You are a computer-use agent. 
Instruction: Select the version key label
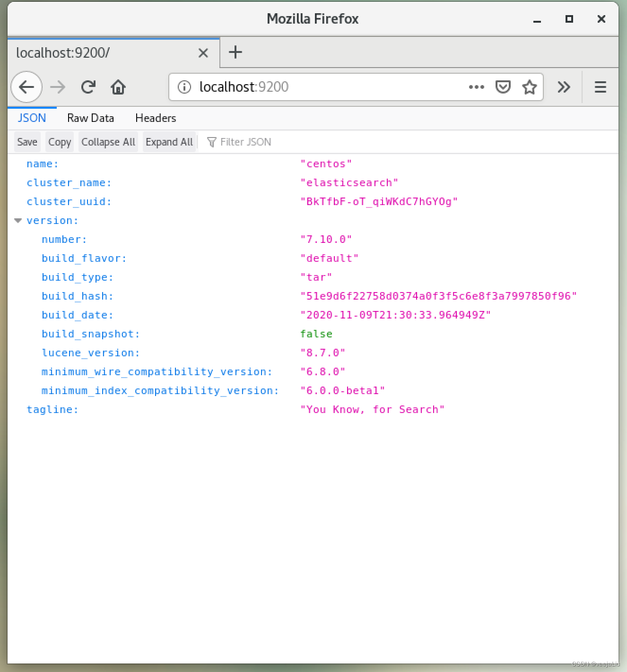click(x=52, y=221)
